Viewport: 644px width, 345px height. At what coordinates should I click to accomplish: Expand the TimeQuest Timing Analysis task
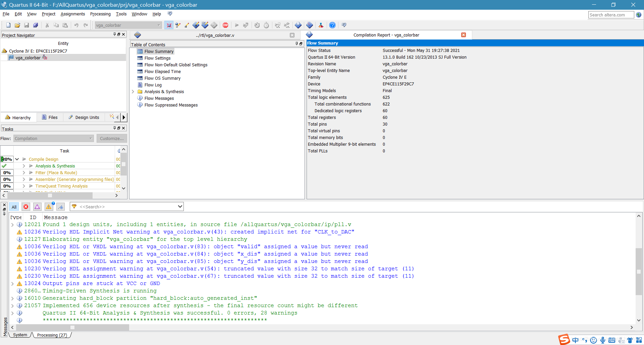24,186
